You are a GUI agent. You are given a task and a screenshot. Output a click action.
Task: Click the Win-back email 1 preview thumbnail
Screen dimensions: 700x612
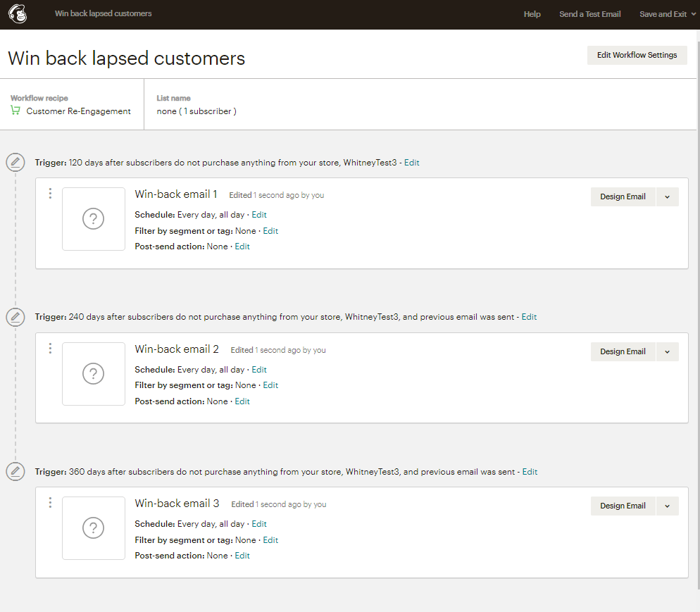pyautogui.click(x=93, y=219)
